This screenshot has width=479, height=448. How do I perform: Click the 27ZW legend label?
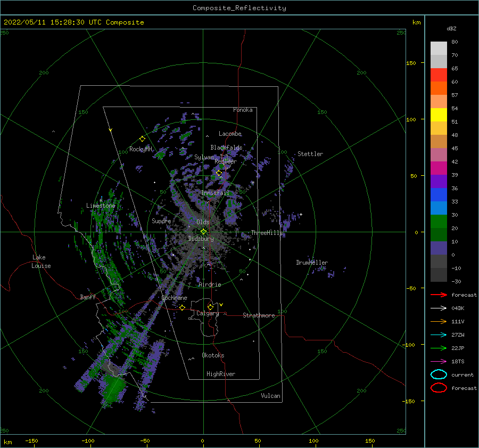click(x=458, y=335)
